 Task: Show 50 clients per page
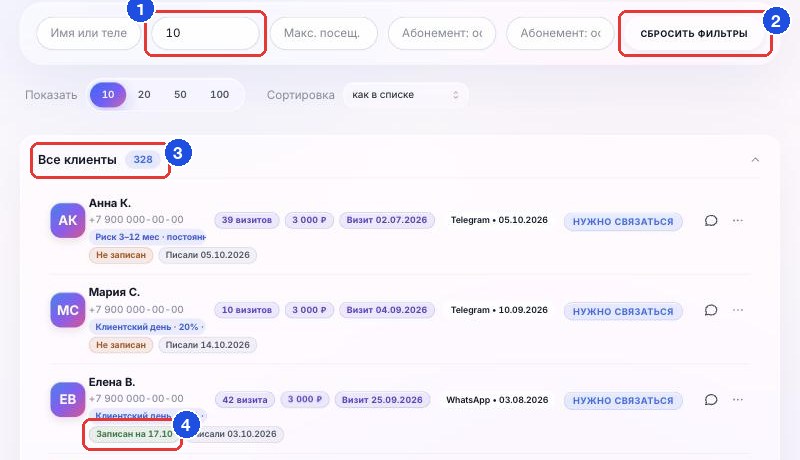click(x=180, y=95)
